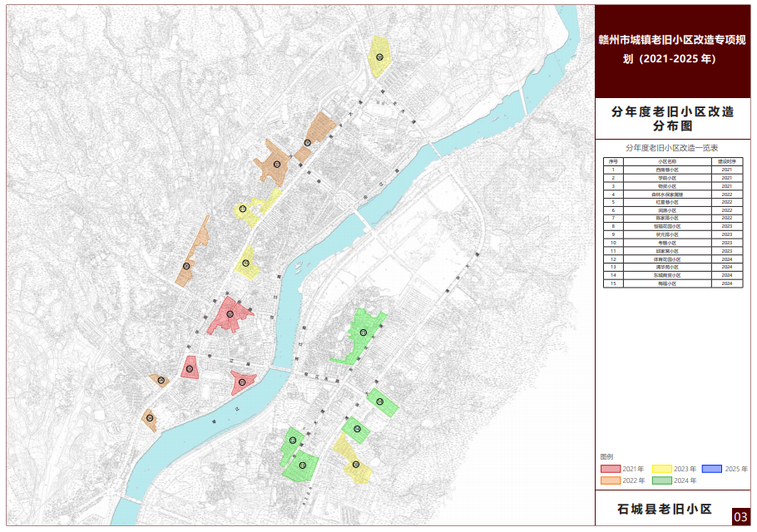Click the 2024 year cell in row 15
This screenshot has height=532, width=757.
point(726,283)
